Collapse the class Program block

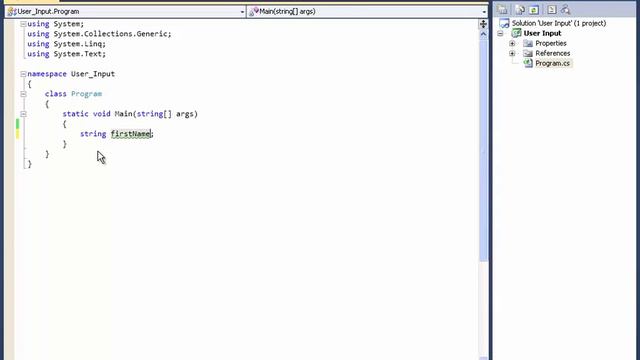click(23, 94)
